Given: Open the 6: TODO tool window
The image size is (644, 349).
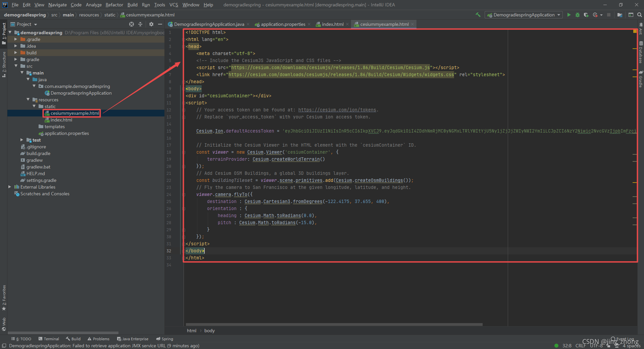Looking at the screenshot, I should (x=21, y=339).
